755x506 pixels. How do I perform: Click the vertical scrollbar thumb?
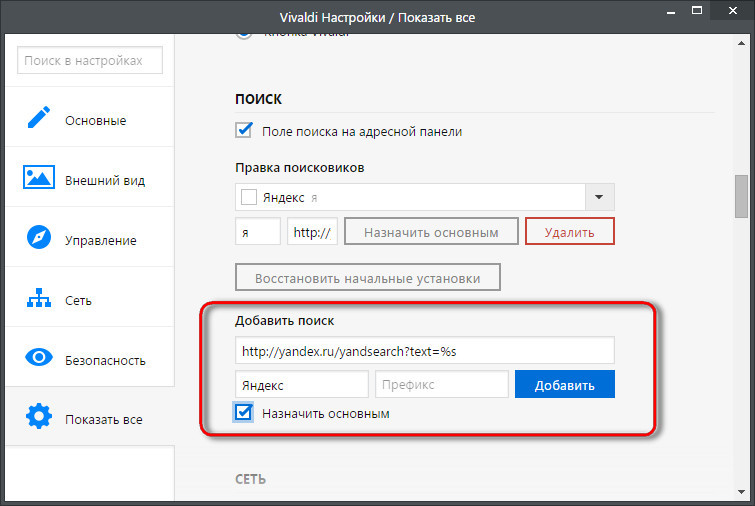coord(742,196)
